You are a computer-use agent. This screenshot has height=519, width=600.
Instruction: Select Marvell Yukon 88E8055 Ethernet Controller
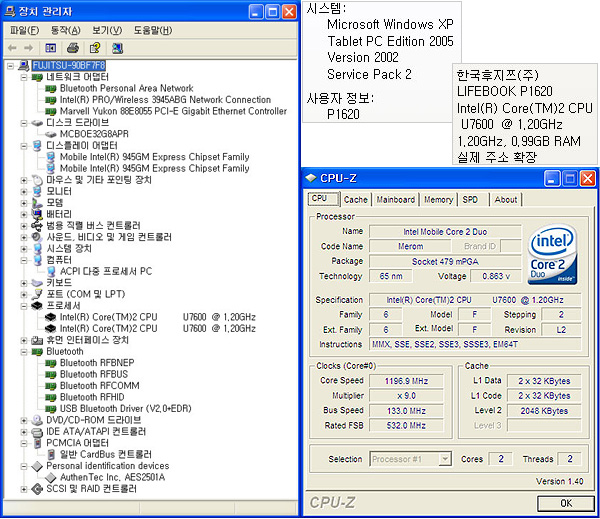tap(173, 111)
